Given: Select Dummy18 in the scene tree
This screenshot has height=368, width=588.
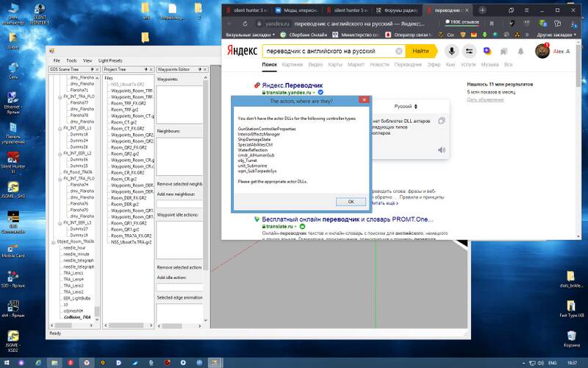Looking at the screenshot, I should 79,134.
